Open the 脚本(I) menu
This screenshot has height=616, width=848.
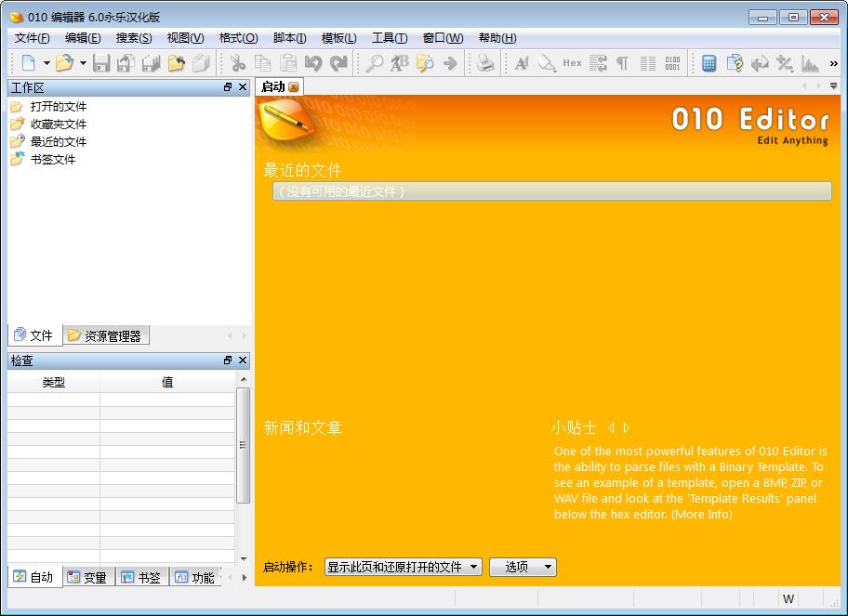click(290, 38)
